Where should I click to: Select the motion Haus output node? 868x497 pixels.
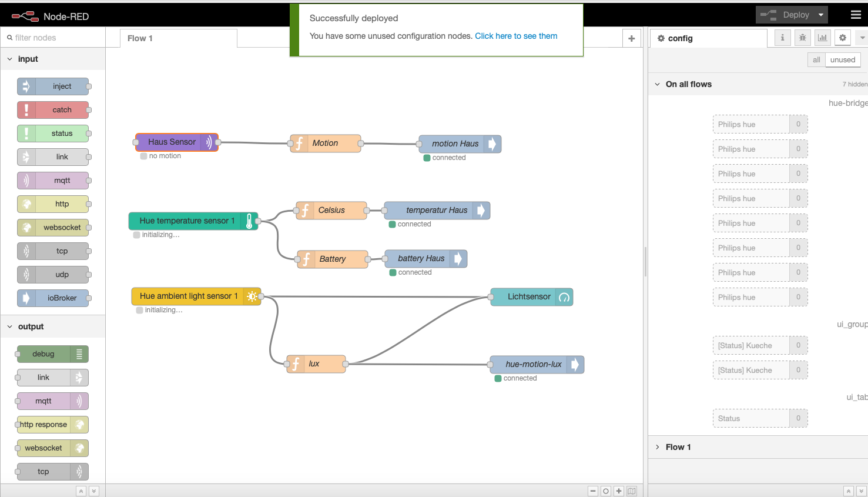tap(460, 144)
